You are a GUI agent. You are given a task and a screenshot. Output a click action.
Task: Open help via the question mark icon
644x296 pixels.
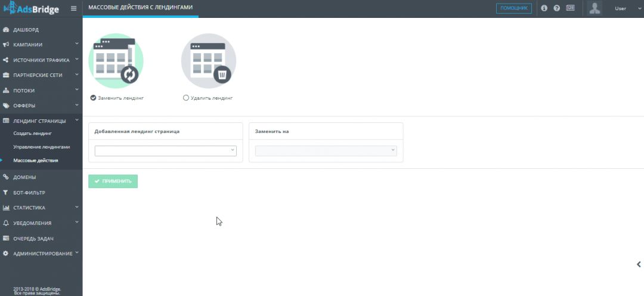tap(556, 8)
